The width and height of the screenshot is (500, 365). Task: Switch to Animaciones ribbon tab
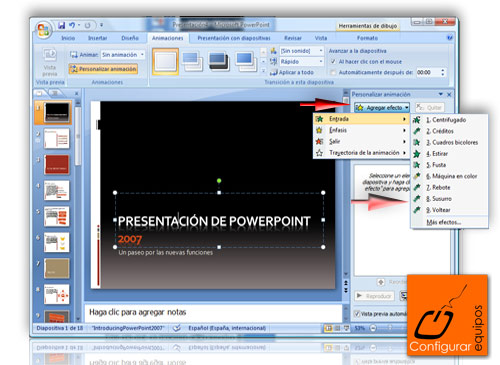168,38
